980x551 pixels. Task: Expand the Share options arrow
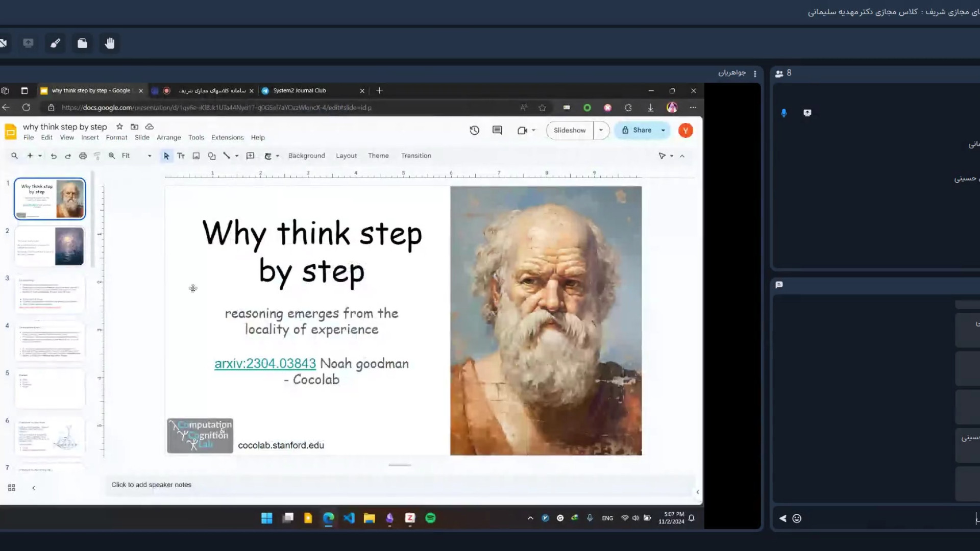point(663,130)
